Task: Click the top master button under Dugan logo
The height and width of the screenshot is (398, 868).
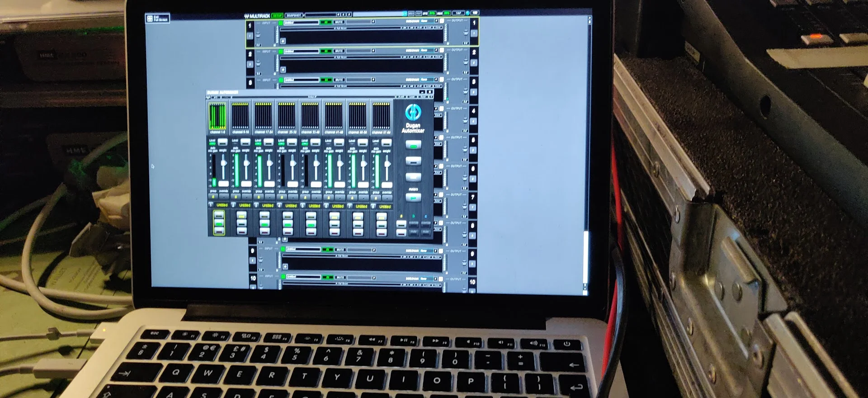Action: coord(413,145)
